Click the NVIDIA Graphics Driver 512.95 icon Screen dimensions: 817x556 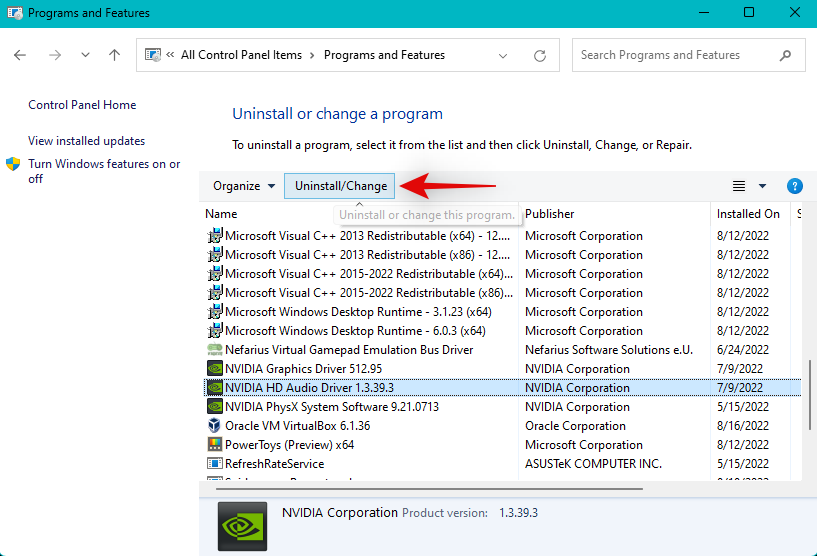pos(215,369)
